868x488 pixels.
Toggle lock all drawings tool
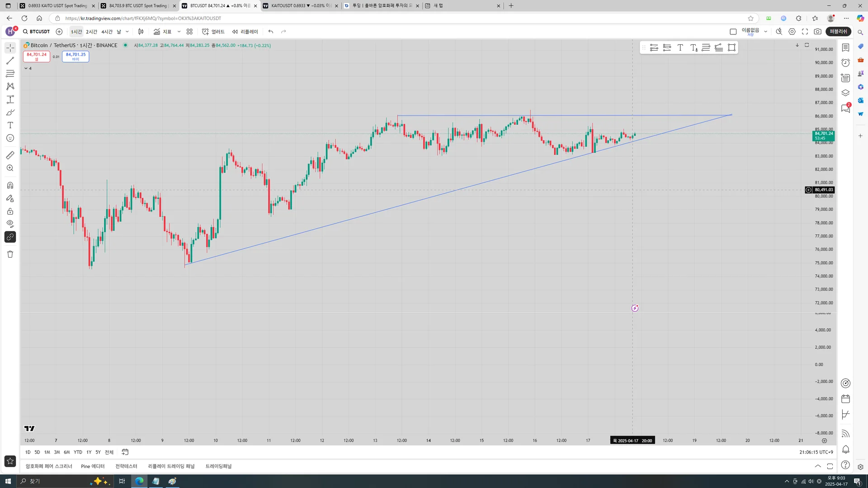(10, 211)
